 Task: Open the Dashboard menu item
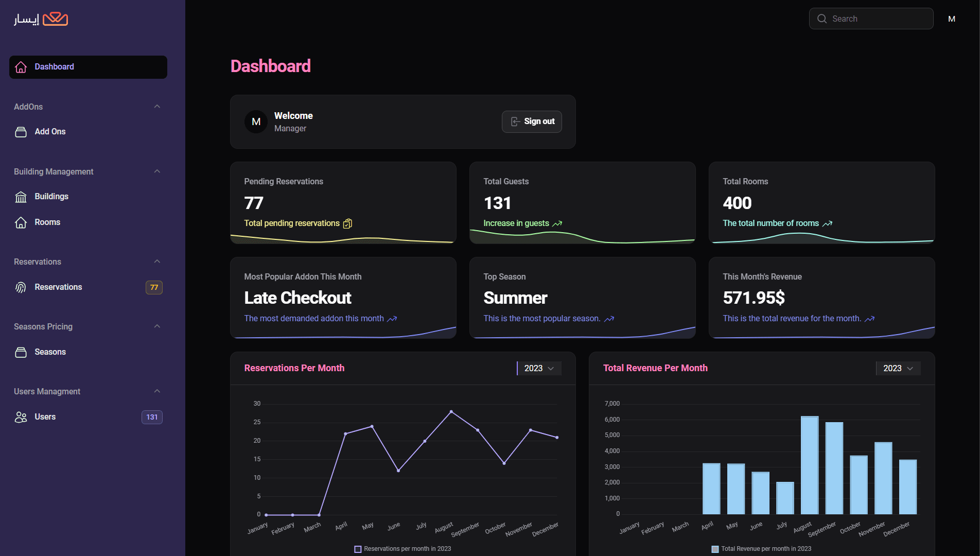point(88,67)
